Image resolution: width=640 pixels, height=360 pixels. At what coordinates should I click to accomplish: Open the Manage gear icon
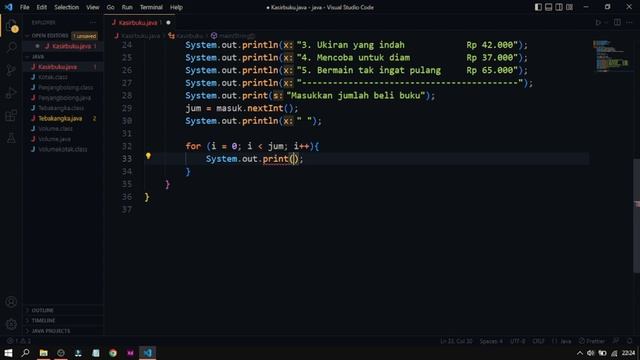click(x=11, y=324)
